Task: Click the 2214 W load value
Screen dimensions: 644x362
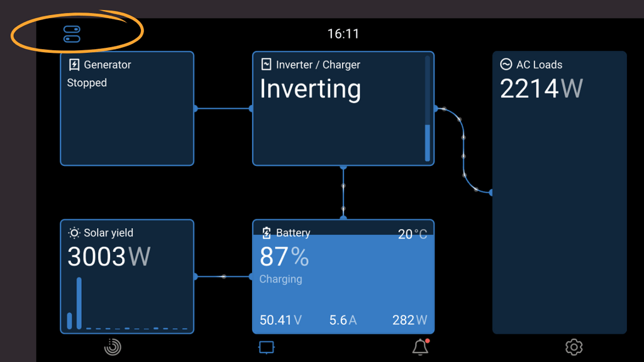Action: point(541,88)
